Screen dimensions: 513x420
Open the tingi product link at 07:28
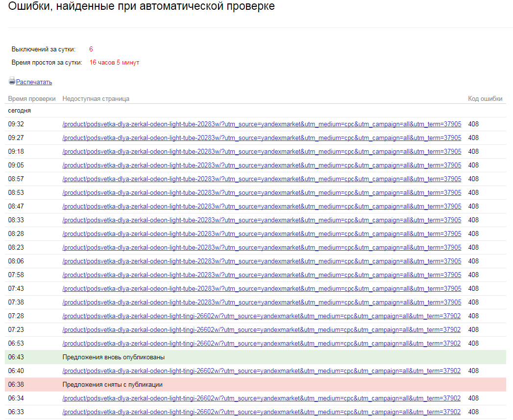[262, 316]
